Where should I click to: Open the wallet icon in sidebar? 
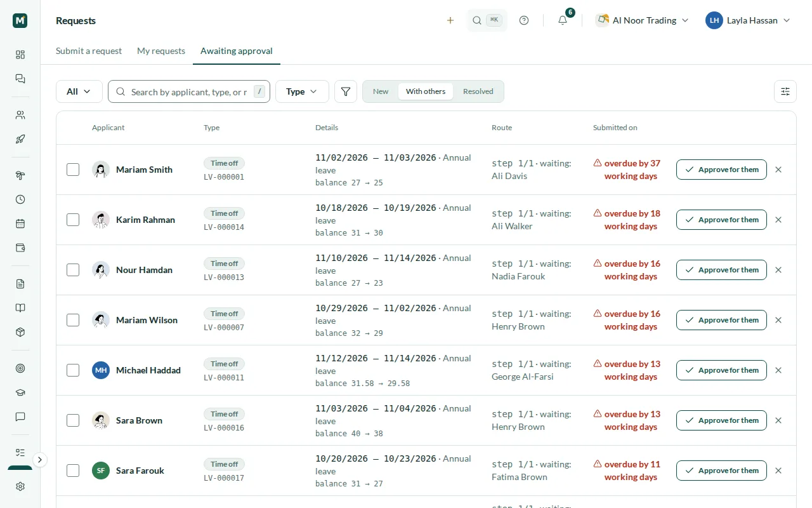[20, 248]
